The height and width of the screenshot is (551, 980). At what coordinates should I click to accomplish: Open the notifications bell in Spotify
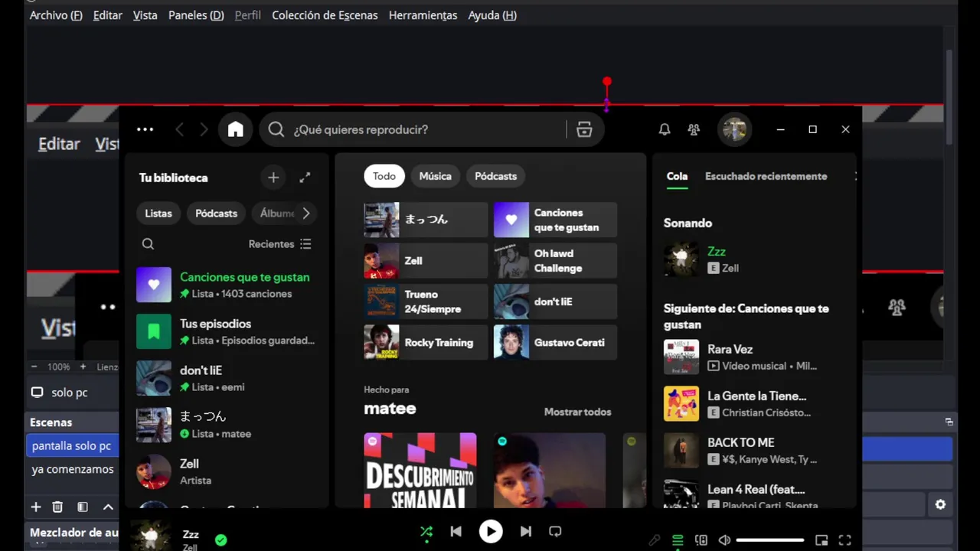pos(665,129)
